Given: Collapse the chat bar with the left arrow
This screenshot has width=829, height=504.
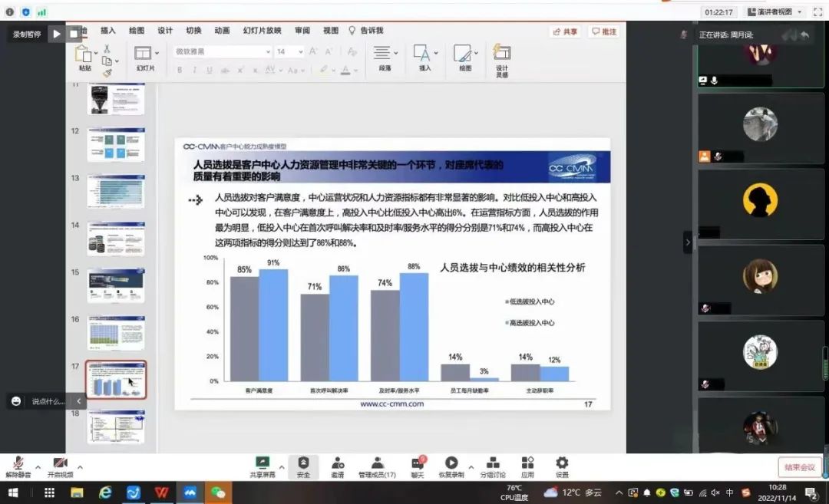Looking at the screenshot, I should point(78,401).
